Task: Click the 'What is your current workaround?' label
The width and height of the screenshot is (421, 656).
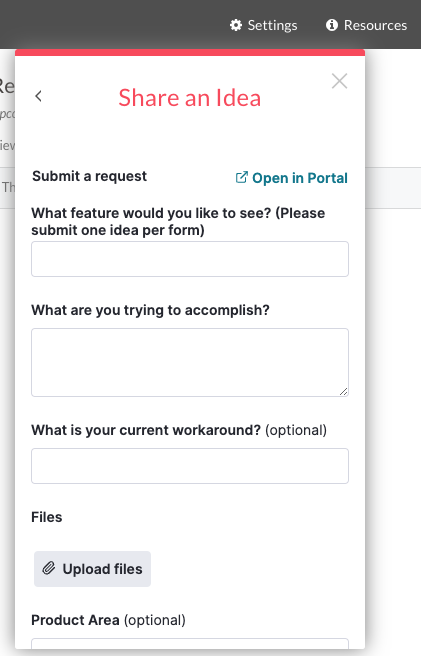Action: pos(146,430)
